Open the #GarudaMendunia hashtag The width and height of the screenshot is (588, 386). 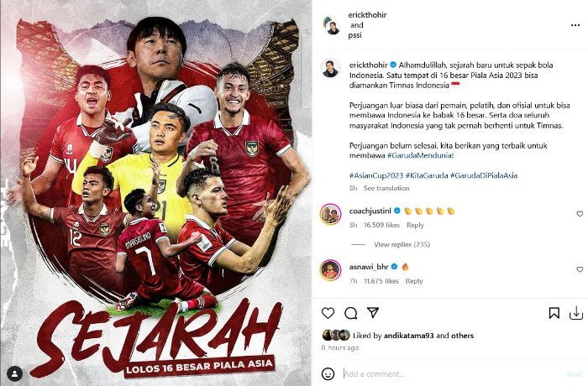(420, 155)
